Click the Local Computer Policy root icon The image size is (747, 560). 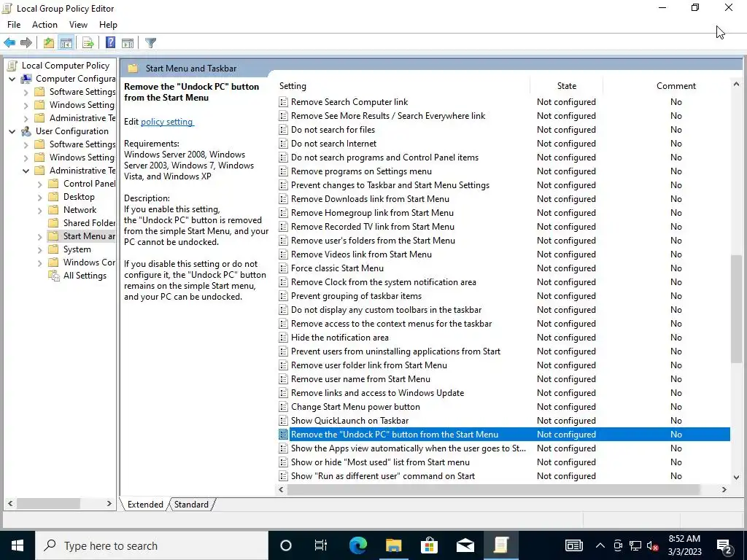pos(13,66)
